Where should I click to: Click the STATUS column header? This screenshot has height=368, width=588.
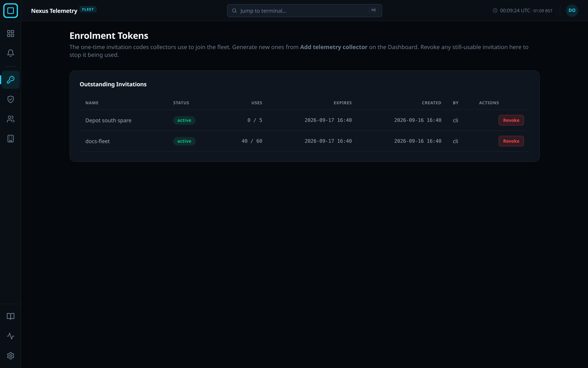click(x=181, y=103)
